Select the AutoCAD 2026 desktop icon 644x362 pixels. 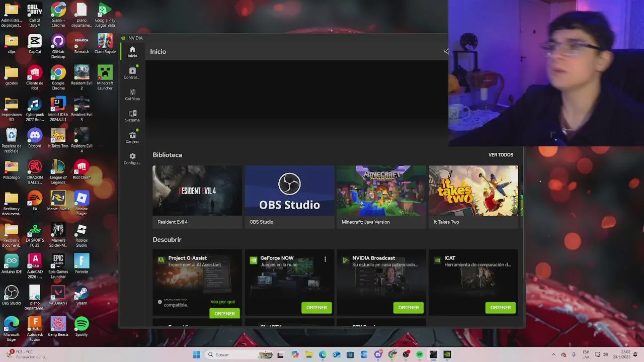[x=35, y=266]
